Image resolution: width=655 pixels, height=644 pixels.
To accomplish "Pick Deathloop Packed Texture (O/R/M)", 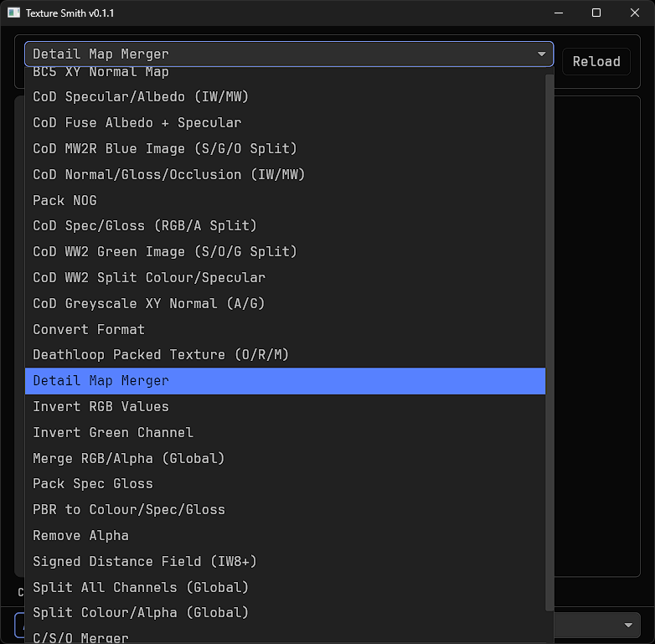I will (285, 354).
